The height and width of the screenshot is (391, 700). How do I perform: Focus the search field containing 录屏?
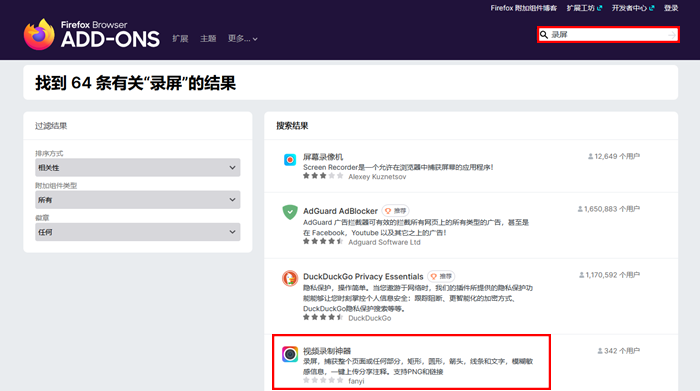[x=608, y=35]
